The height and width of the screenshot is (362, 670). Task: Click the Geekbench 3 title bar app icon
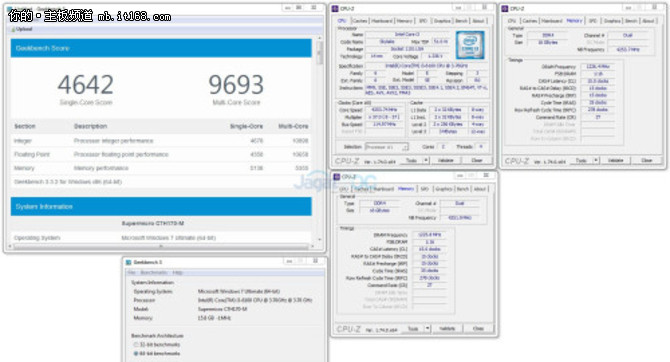click(128, 262)
